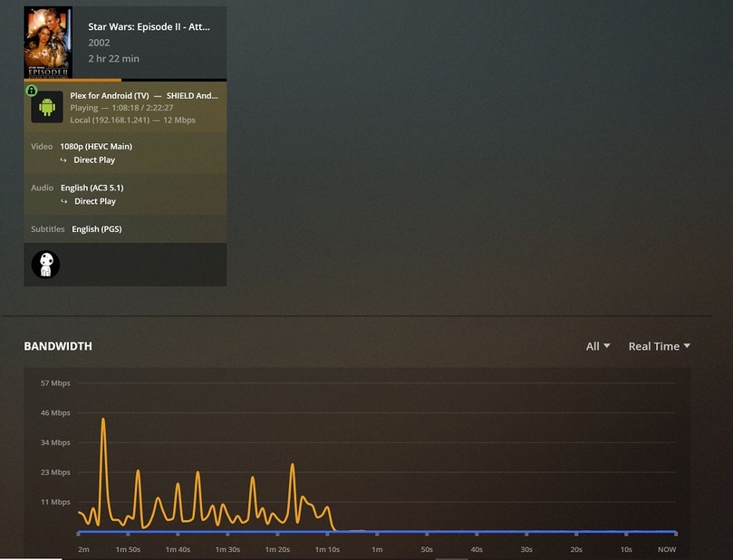Select the 'Video' row label
The height and width of the screenshot is (560, 733).
click(42, 147)
